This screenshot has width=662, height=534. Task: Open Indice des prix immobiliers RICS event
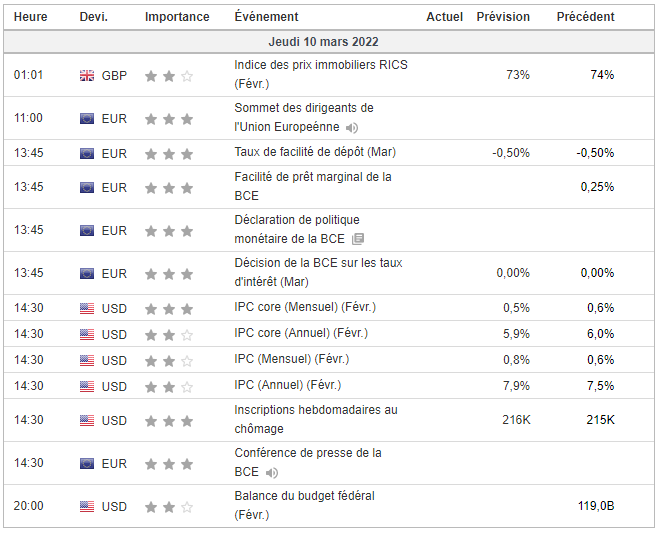coord(320,66)
